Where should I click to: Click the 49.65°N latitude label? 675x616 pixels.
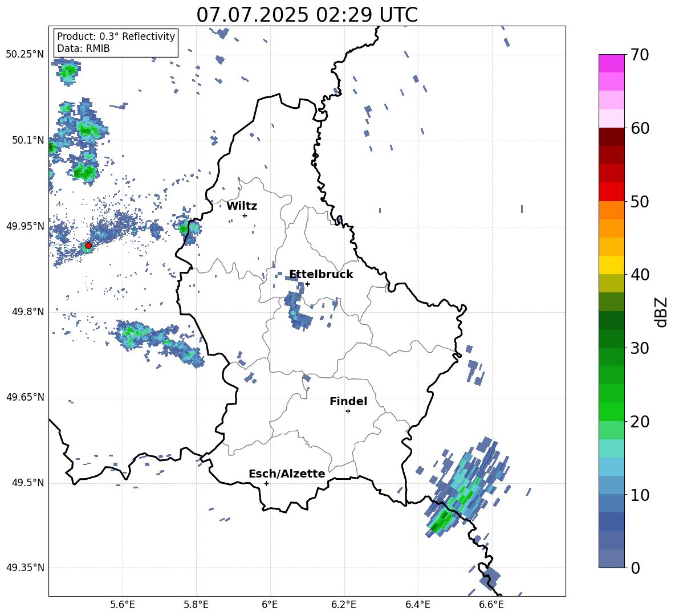coord(25,397)
